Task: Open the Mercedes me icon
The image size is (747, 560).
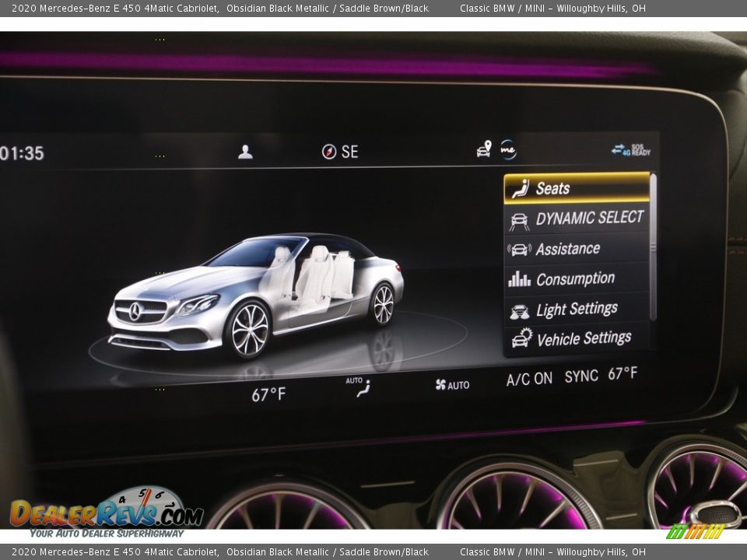Action: 508,149
